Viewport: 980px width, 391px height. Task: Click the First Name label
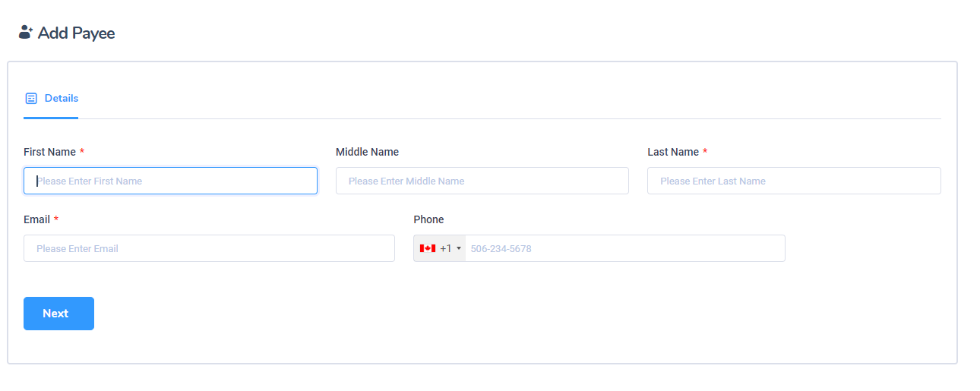click(x=49, y=152)
